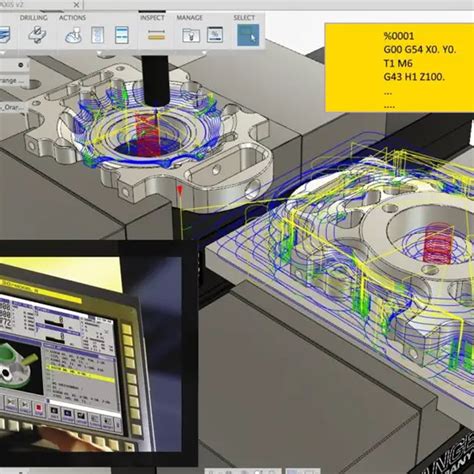This screenshot has width=474, height=474.
Task: Click the black cutting tool in viewport
Action: tap(156, 81)
